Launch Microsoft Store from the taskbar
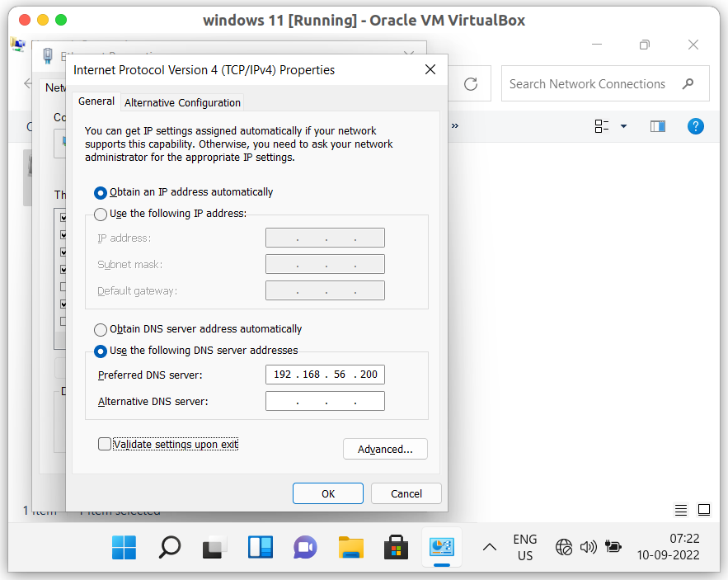The image size is (728, 580). [x=397, y=547]
